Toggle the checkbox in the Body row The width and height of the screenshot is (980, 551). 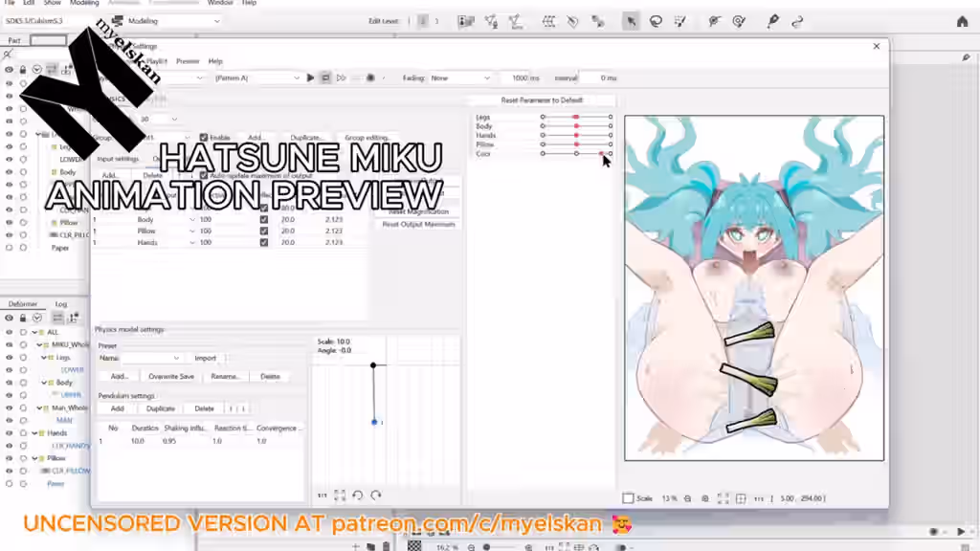[264, 220]
